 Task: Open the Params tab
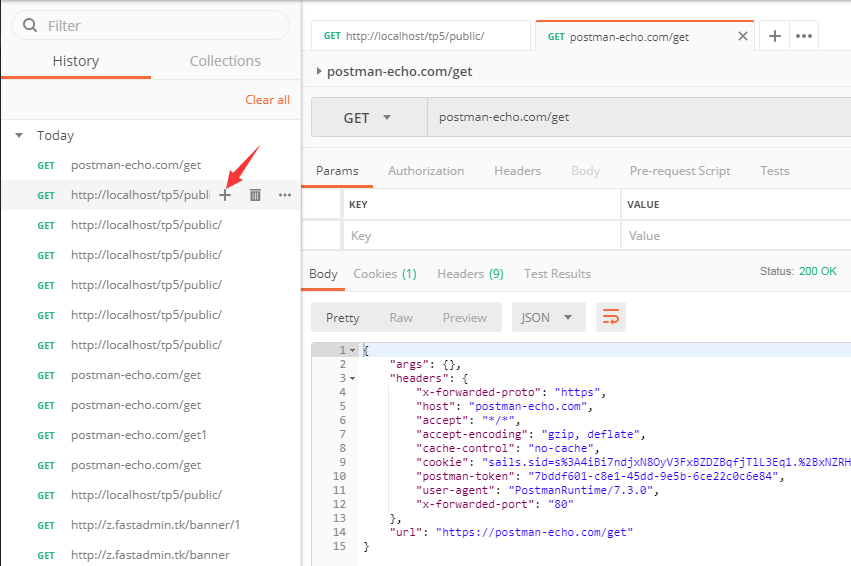(x=337, y=171)
